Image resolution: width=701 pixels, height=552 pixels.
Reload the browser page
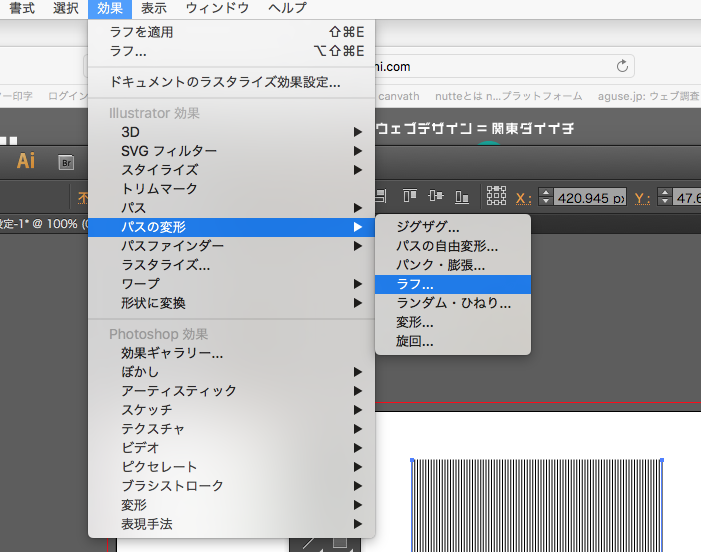[x=622, y=66]
